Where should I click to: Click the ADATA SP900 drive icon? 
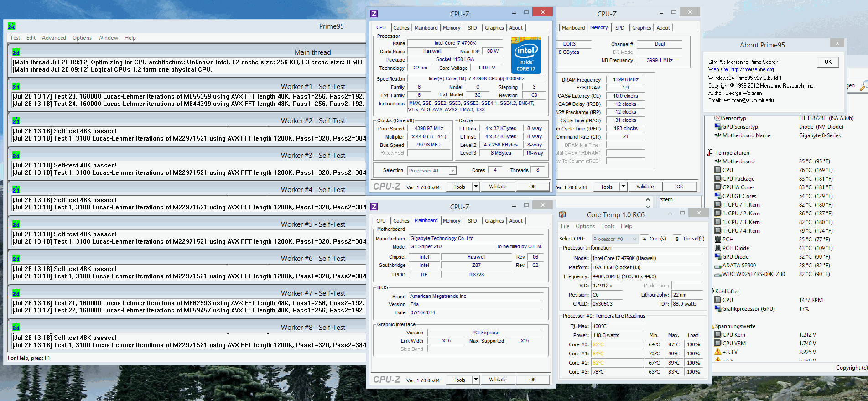tap(718, 266)
